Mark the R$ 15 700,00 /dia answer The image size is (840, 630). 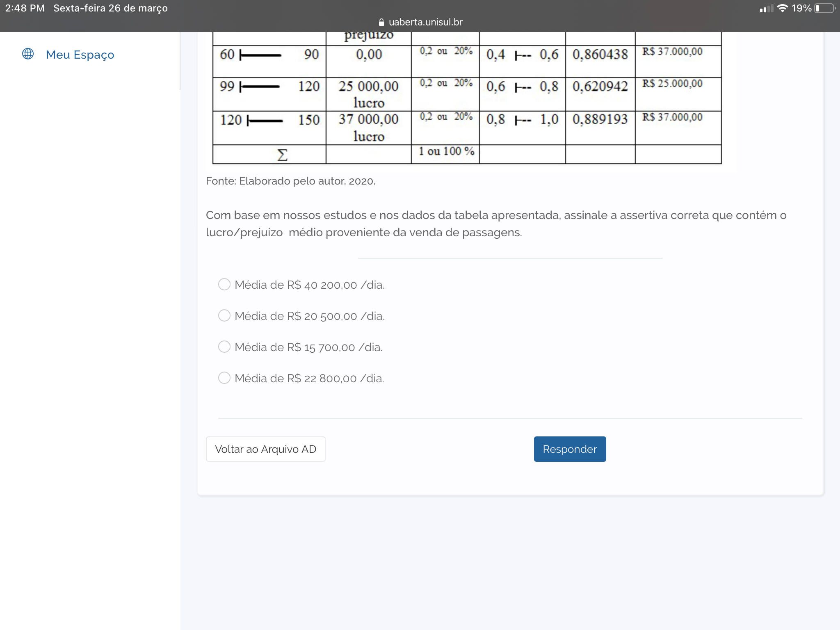[x=224, y=347]
